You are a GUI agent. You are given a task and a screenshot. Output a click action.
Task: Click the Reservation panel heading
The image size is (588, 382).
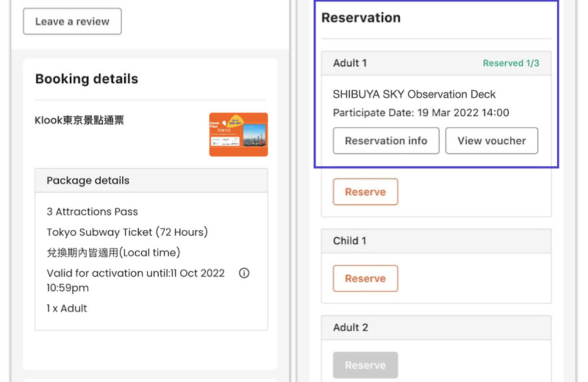click(360, 18)
